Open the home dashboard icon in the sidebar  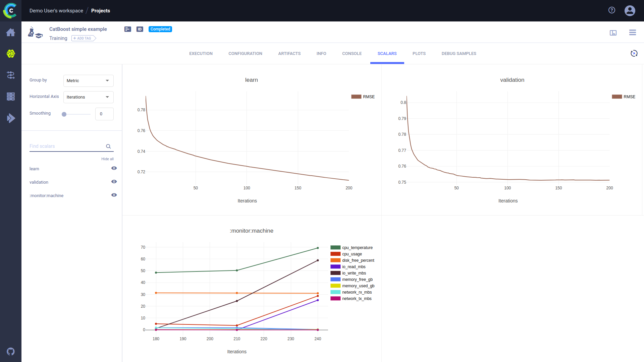(11, 33)
